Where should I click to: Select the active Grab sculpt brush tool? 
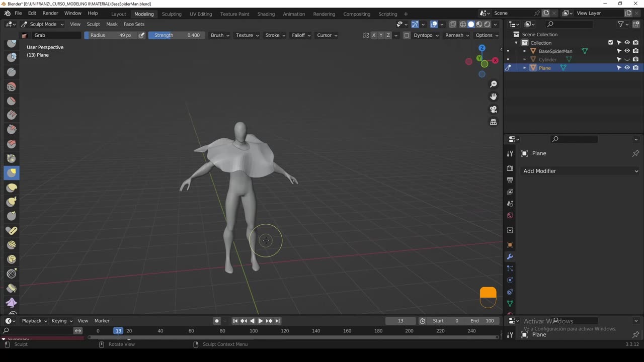click(x=12, y=172)
